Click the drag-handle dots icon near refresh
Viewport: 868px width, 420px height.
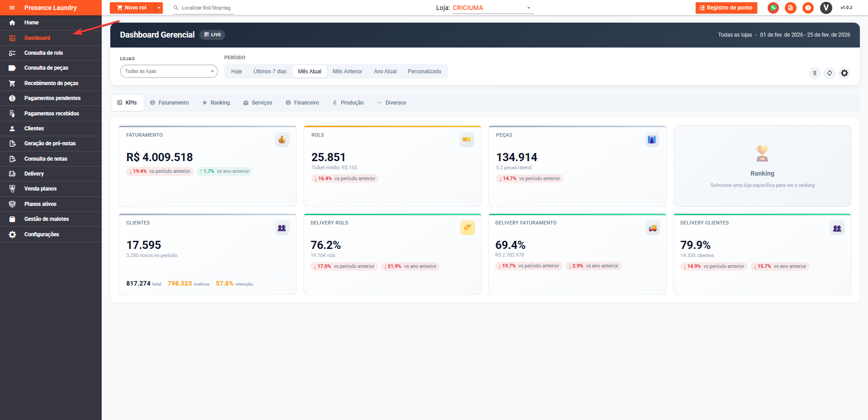coord(815,73)
